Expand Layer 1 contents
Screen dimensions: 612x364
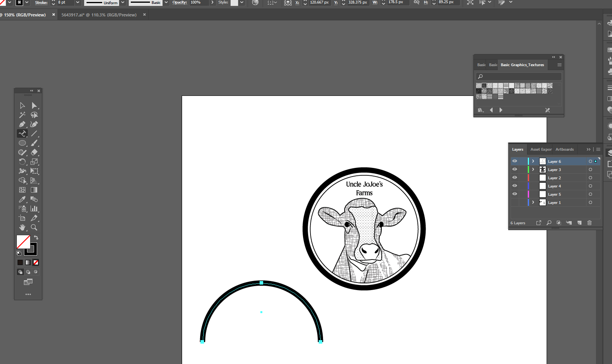(533, 202)
